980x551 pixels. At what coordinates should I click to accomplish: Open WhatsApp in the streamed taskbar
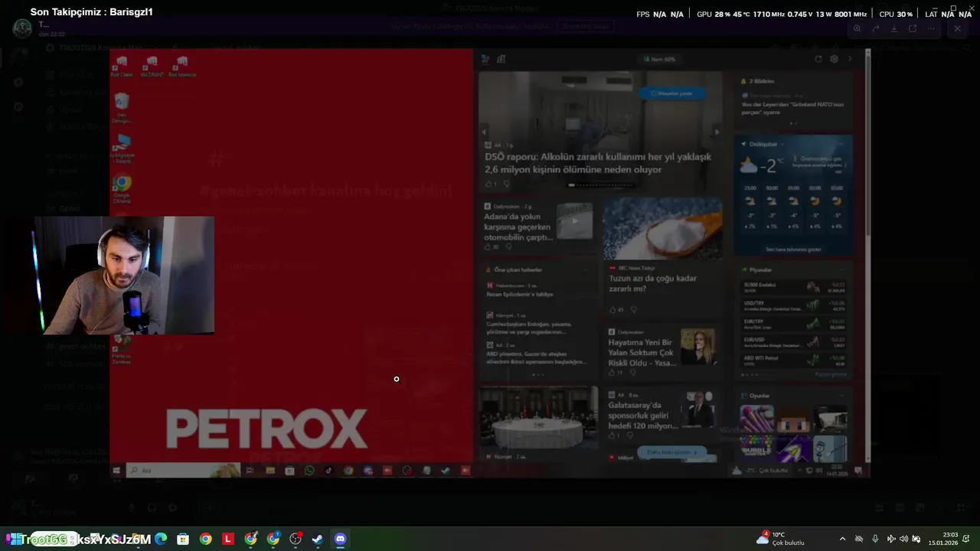coord(309,471)
